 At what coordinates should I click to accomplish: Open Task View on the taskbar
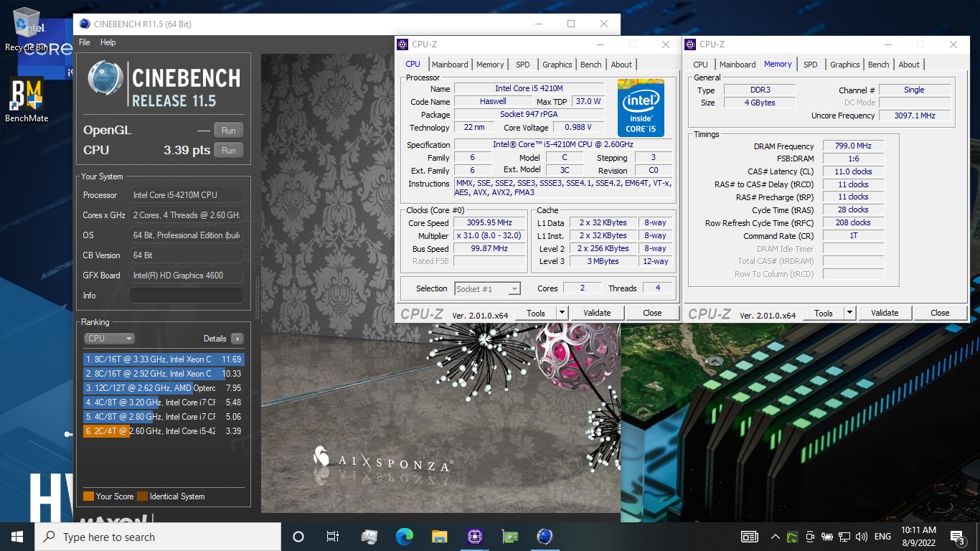click(x=333, y=537)
